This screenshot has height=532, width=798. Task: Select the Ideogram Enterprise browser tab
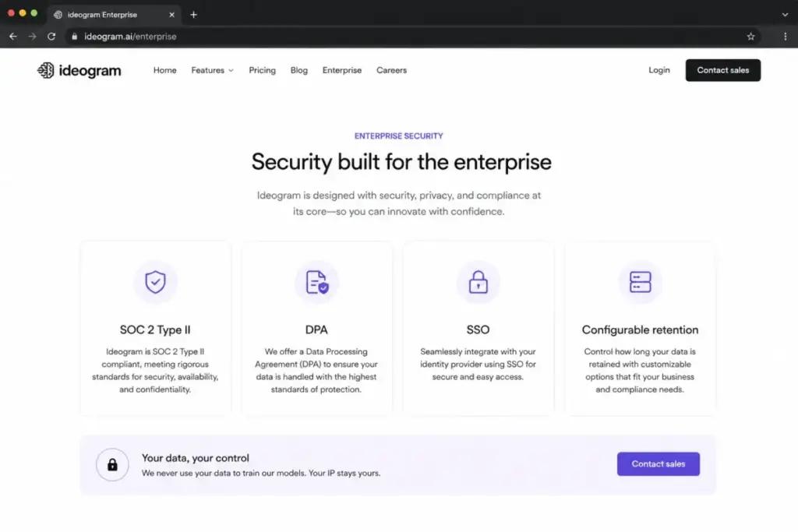point(113,15)
